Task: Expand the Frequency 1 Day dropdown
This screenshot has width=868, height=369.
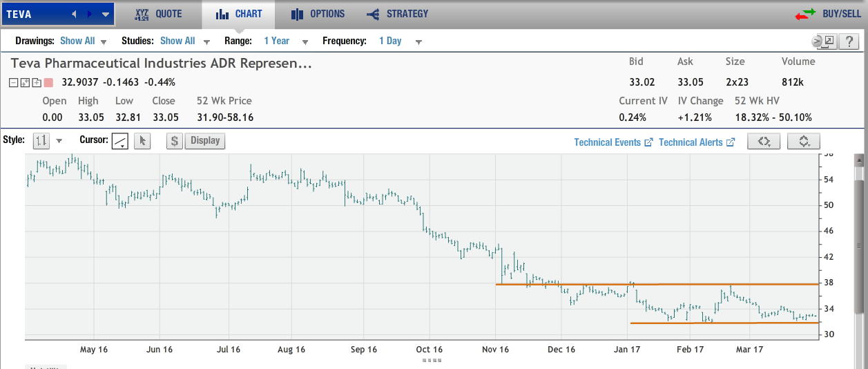Action: [x=399, y=41]
